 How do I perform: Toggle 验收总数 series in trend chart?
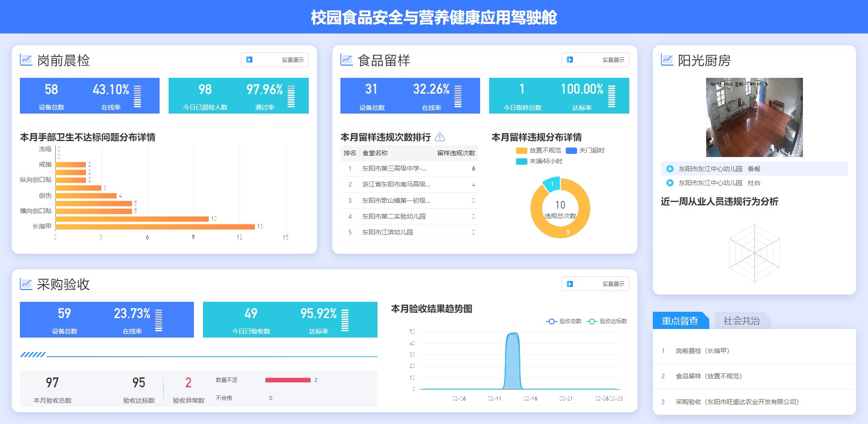564,321
